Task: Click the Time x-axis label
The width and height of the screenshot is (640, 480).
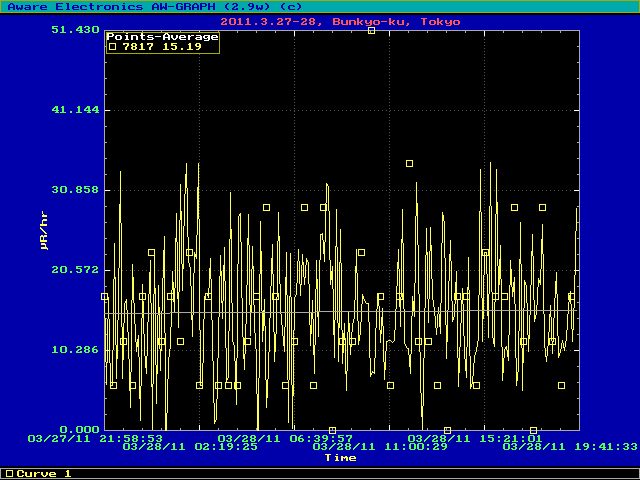Action: coord(340,457)
